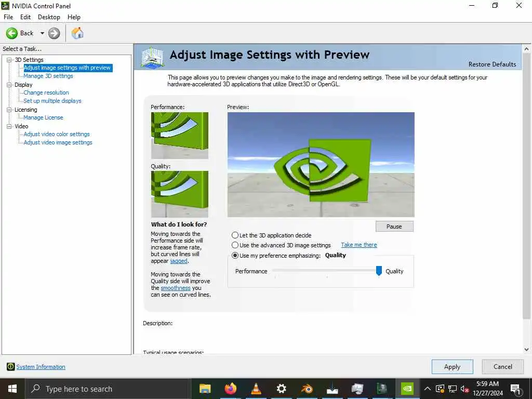Image resolution: width=532 pixels, height=399 pixels.
Task: Select Let the 3D application decide
Action: [x=235, y=235]
